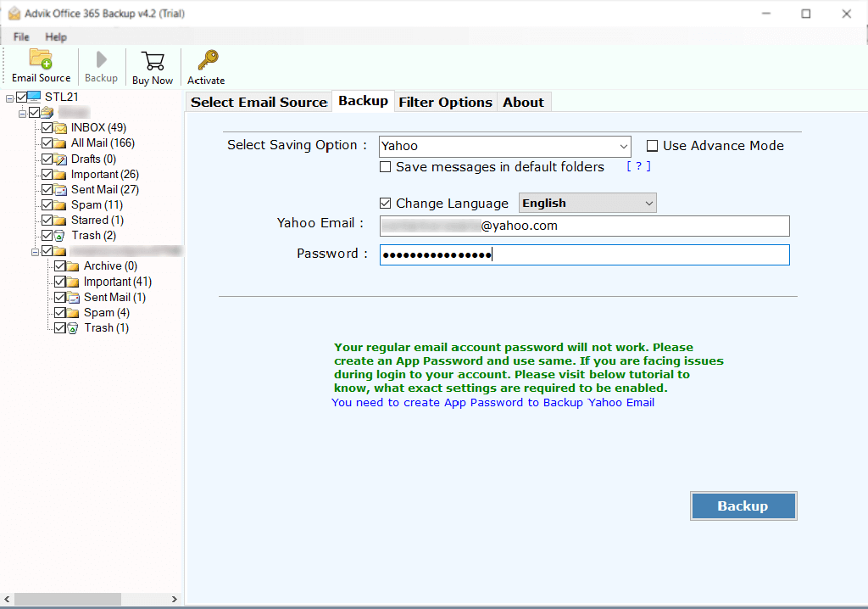Enable Use Advance Mode checkbox
The image size is (868, 609).
[652, 146]
